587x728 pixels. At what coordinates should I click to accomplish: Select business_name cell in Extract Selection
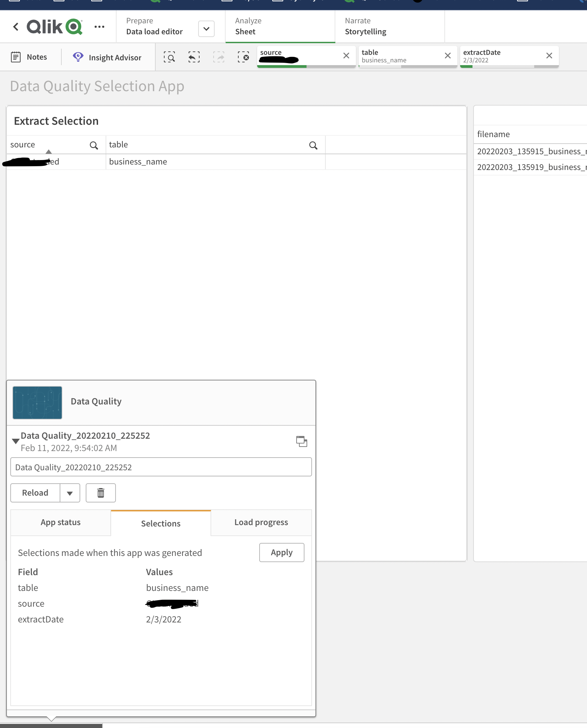(x=216, y=162)
